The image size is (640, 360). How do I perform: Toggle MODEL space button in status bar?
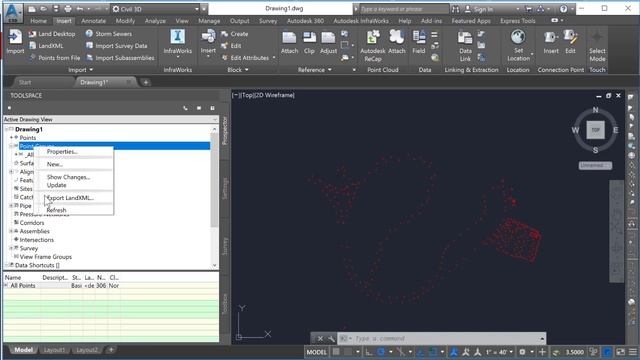316,352
